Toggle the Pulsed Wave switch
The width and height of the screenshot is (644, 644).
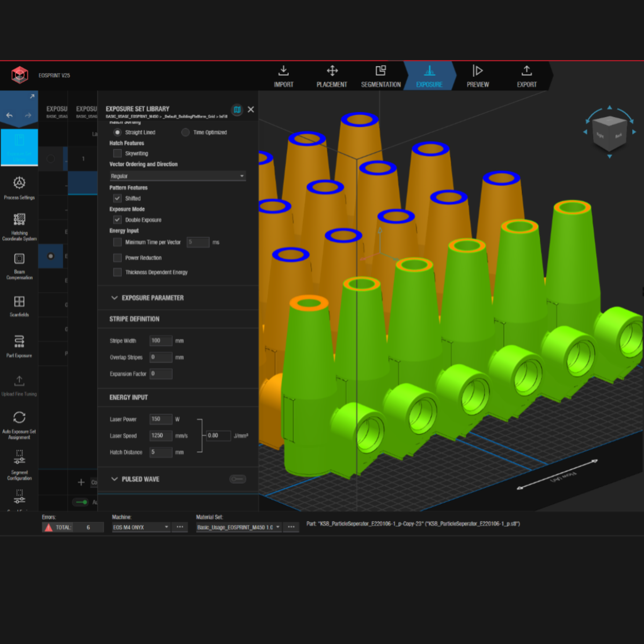tap(238, 479)
